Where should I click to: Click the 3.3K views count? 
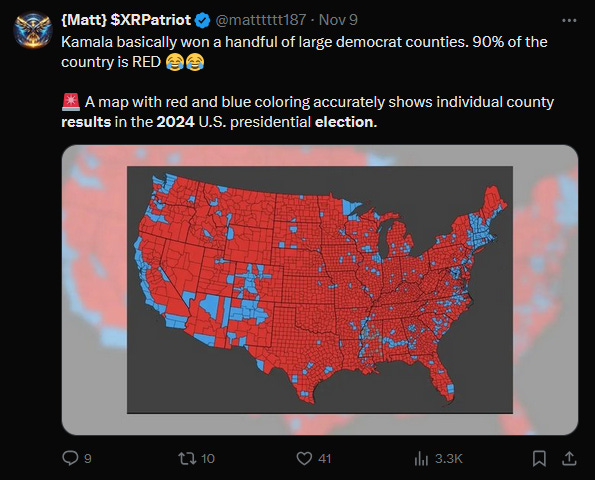pos(449,459)
